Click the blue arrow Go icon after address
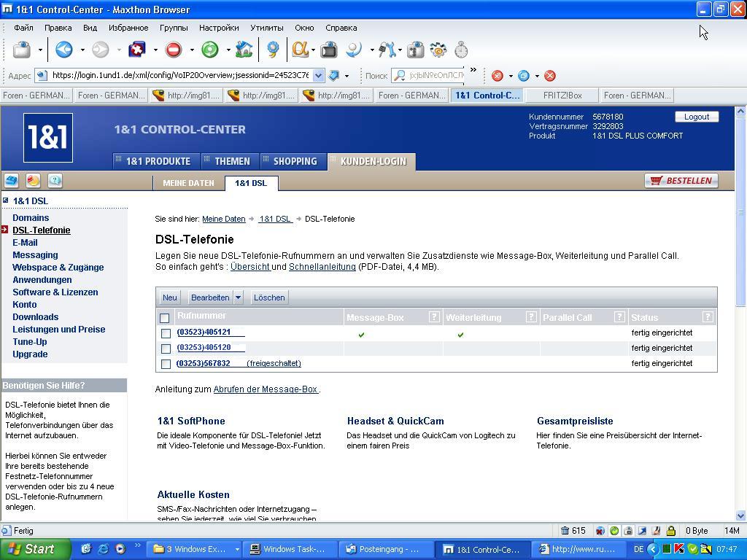 (x=334, y=75)
